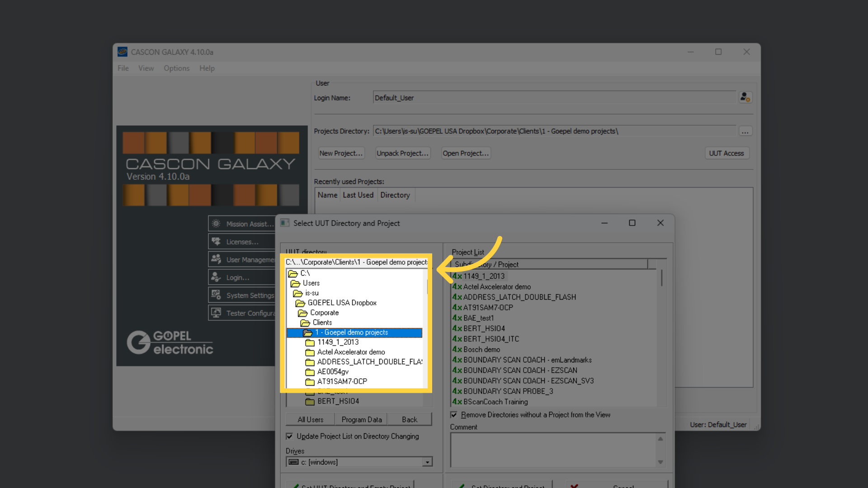The image size is (868, 488).
Task: Open the Projects Directory browse button
Action: coord(745,131)
